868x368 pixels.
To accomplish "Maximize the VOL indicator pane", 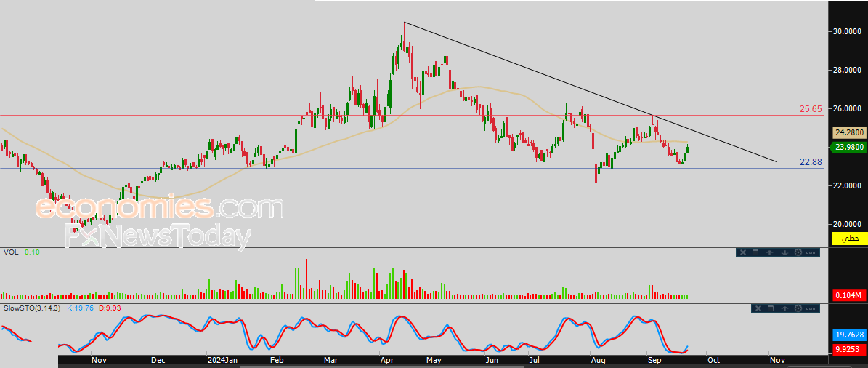I will pyautogui.click(x=755, y=252).
